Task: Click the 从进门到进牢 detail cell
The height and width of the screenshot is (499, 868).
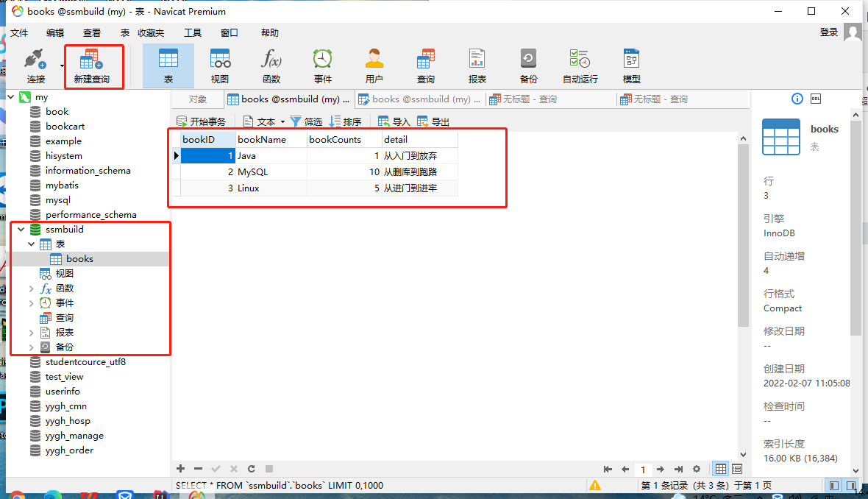Action: [x=419, y=188]
